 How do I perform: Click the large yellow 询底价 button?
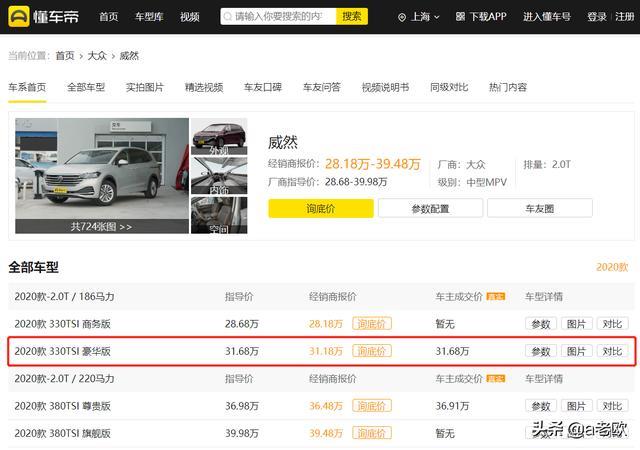click(321, 209)
